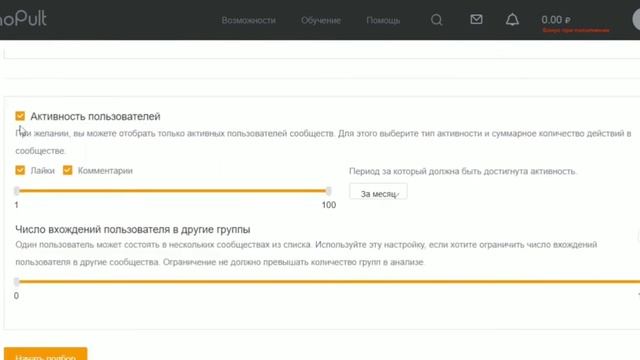Click the red bonus text under balance
The image size is (640, 360).
[576, 30]
